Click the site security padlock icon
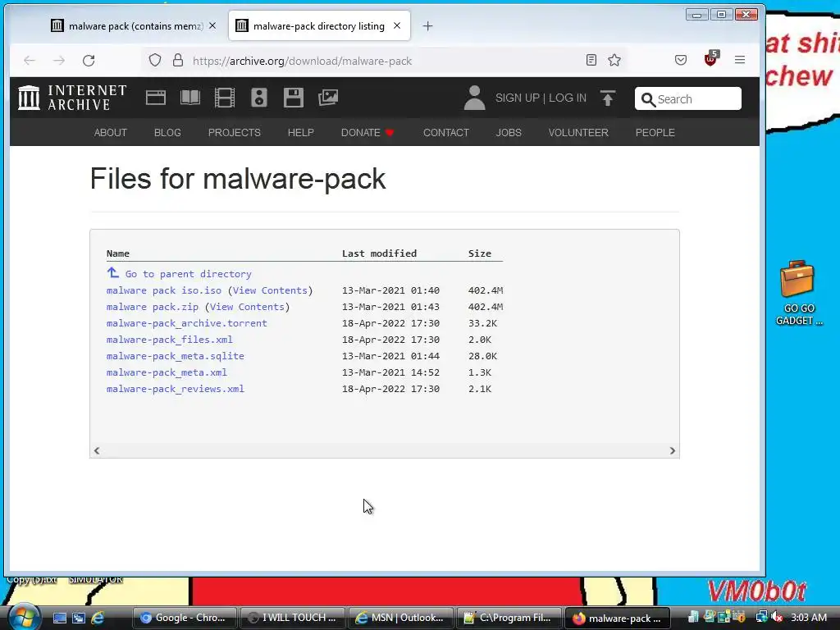The width and height of the screenshot is (840, 630). tap(178, 60)
